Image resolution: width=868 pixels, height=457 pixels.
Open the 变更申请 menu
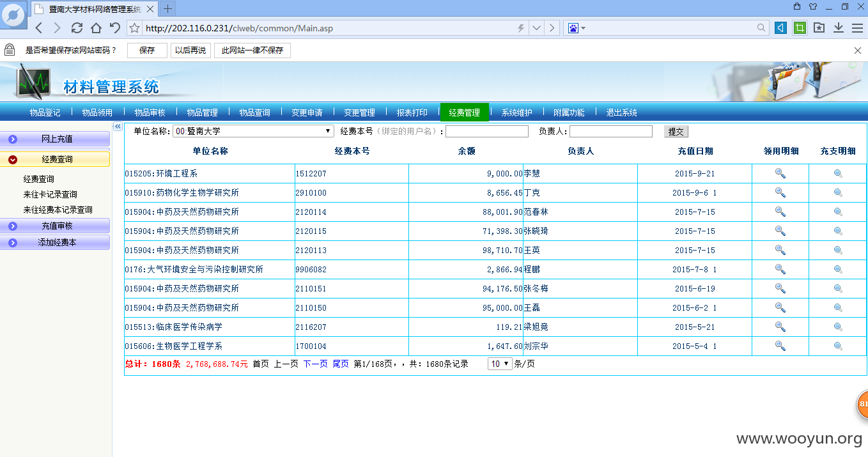click(x=307, y=112)
